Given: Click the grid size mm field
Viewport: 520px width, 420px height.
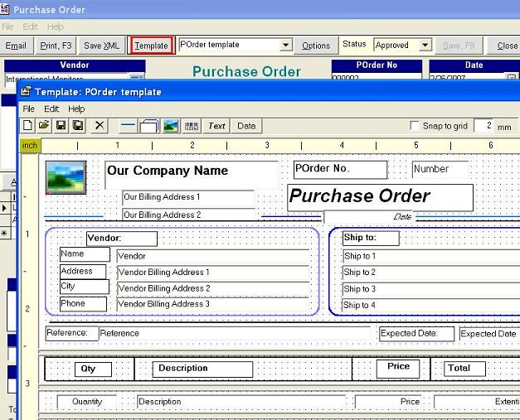Looking at the screenshot, I should [x=484, y=126].
